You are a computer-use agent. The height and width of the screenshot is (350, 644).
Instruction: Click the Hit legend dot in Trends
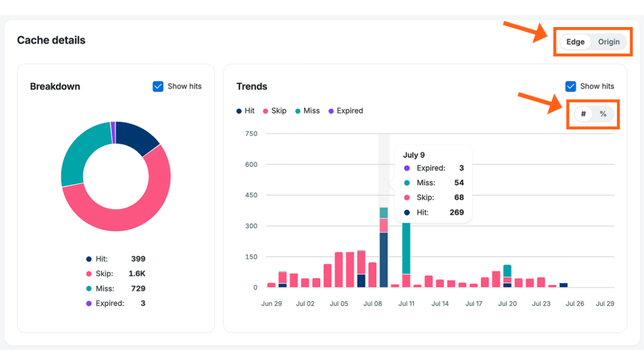point(239,111)
